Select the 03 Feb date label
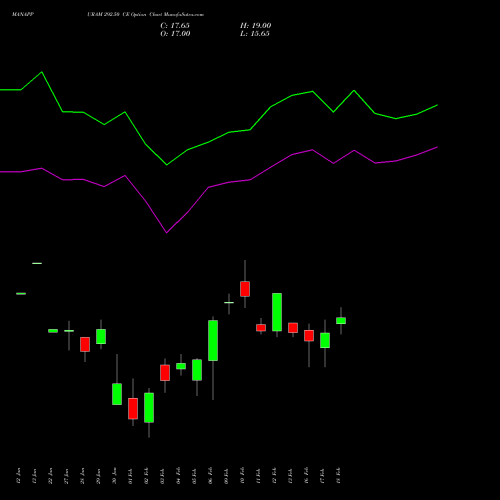500x500 pixels. (x=162, y=476)
